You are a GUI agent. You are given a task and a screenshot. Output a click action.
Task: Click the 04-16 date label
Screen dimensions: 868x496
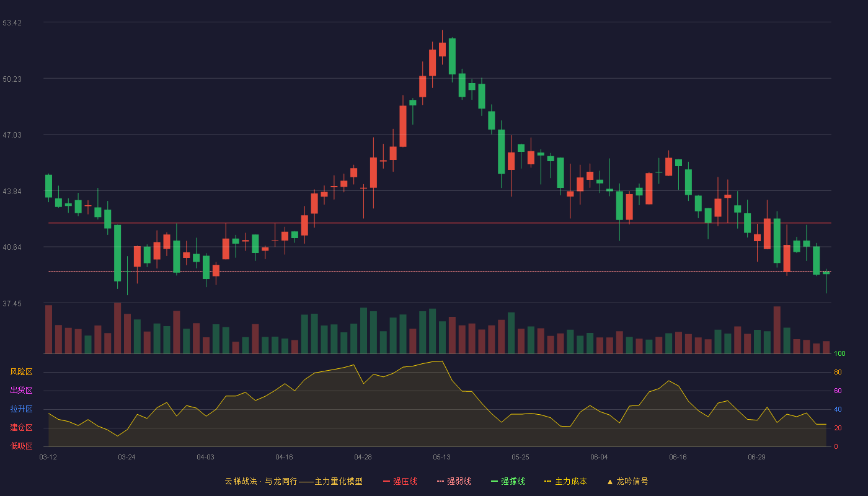coord(284,457)
